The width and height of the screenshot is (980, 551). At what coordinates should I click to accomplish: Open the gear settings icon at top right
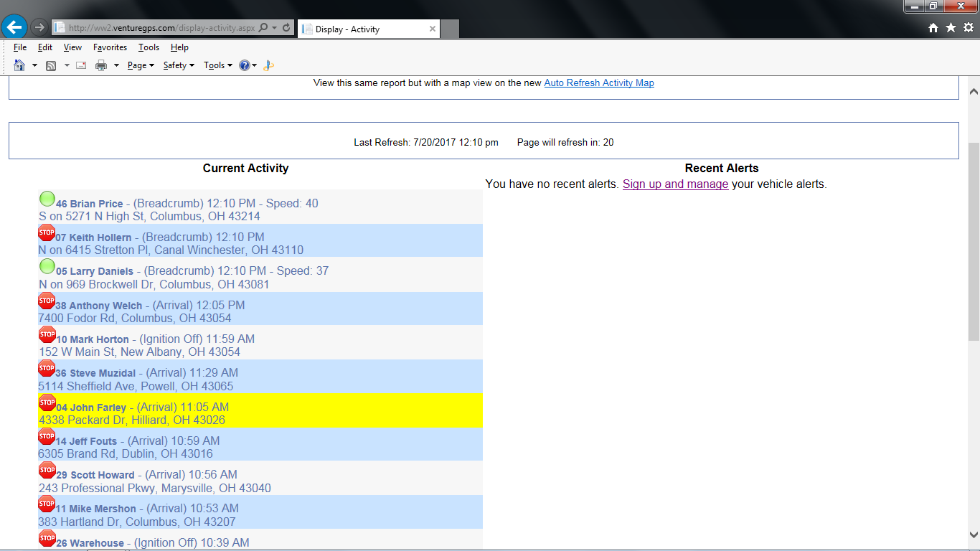[968, 28]
